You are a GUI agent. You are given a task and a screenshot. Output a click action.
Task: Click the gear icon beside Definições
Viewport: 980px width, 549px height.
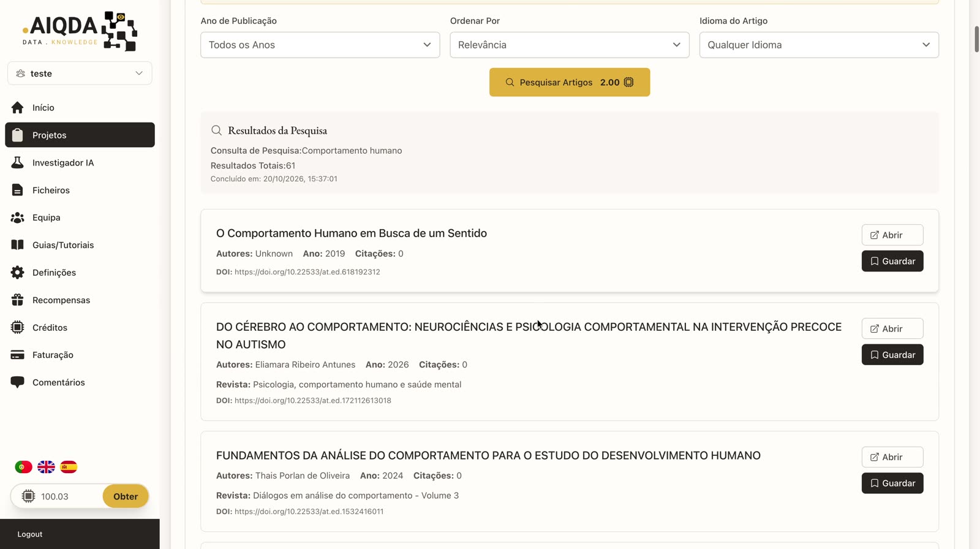(17, 273)
